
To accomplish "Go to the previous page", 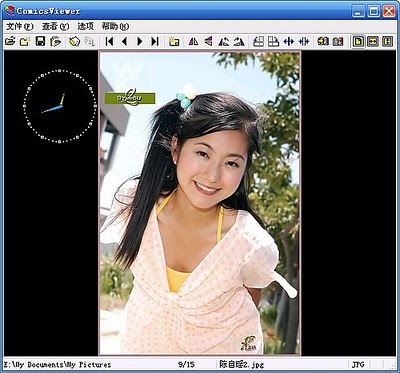I will (x=124, y=42).
